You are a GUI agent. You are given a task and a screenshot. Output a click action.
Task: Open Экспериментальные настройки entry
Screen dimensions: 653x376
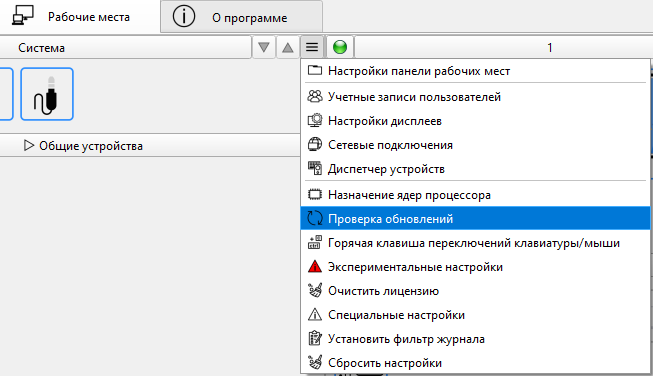(475, 267)
